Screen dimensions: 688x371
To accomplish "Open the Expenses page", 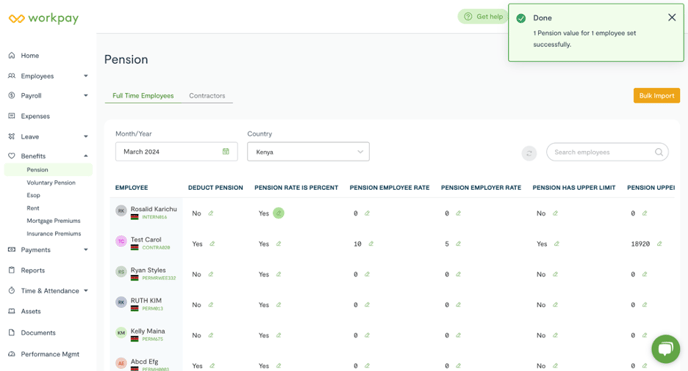I will click(x=35, y=116).
